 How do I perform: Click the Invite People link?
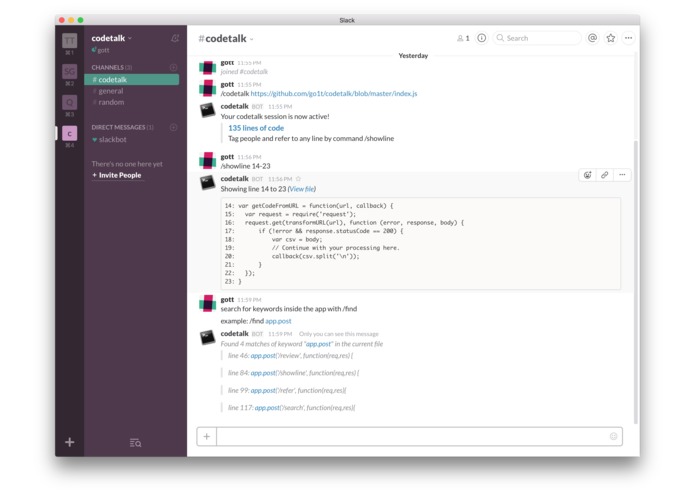[117, 175]
